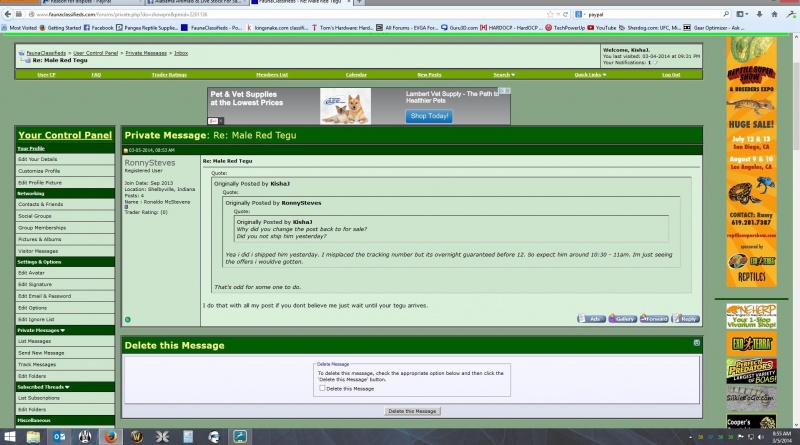Open the Ads button under the message
Viewport: 800px width, 445px height.
591,318
